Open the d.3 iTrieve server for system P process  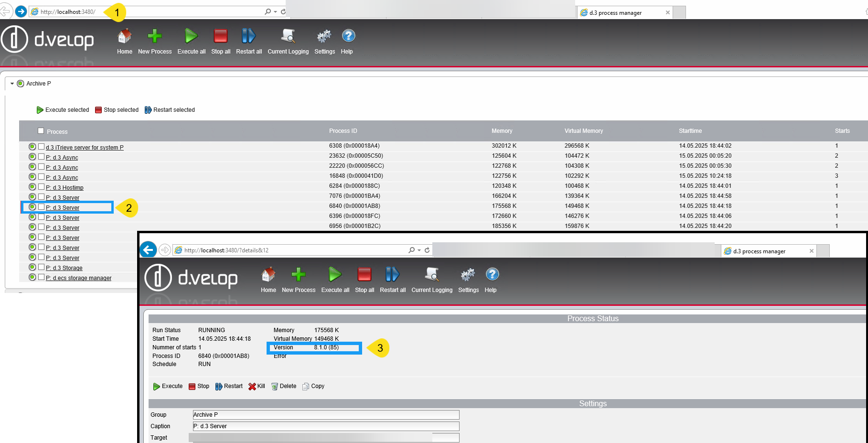point(85,147)
